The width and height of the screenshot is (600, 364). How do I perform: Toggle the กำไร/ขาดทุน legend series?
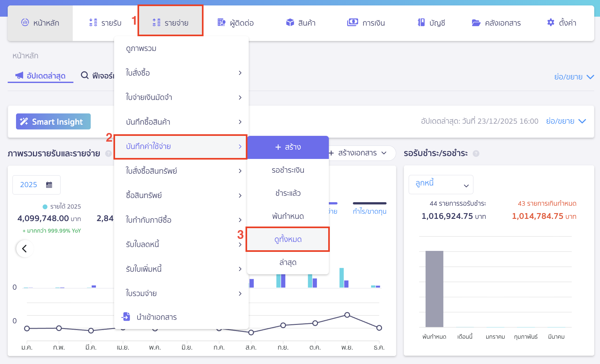point(369,211)
